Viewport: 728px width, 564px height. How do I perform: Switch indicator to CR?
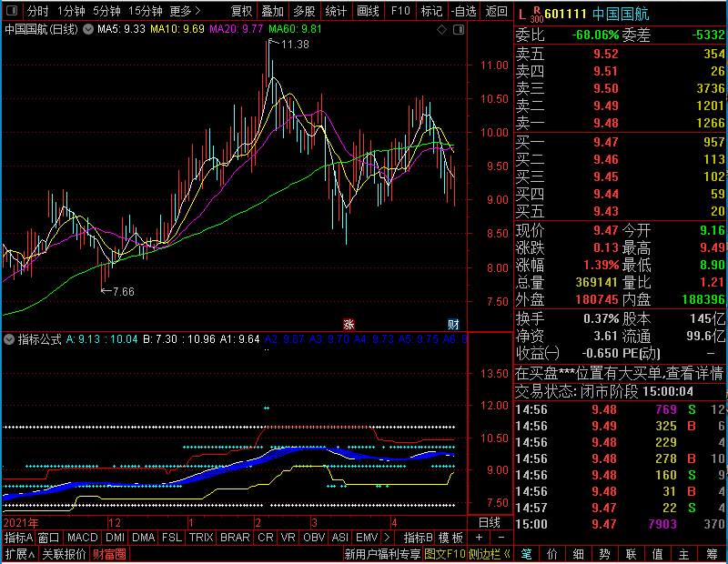266,538
